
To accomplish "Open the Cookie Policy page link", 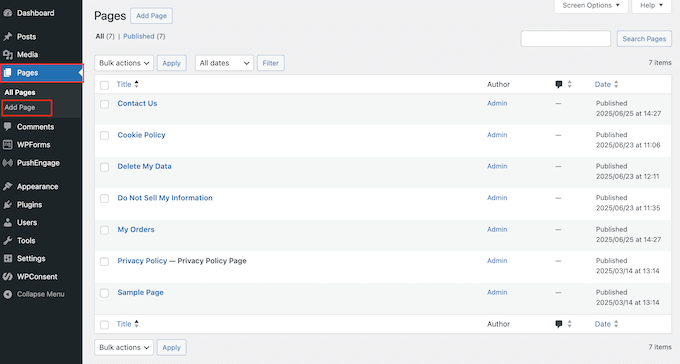I will click(141, 135).
